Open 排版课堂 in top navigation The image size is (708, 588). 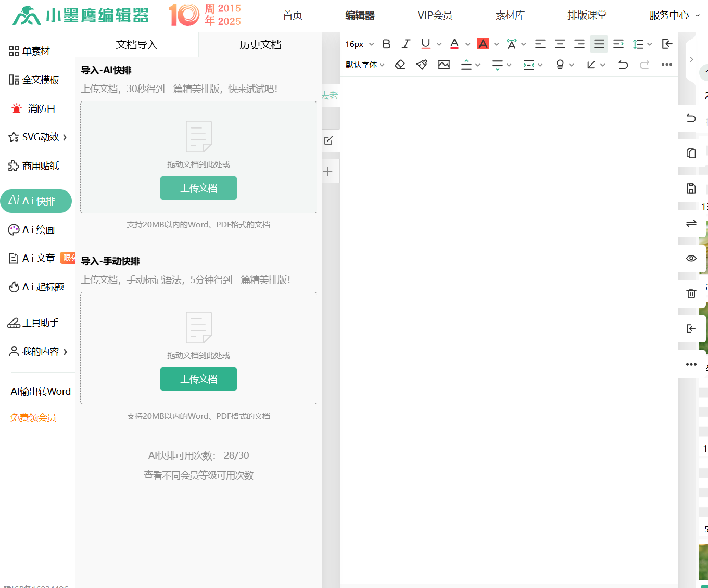coord(587,16)
